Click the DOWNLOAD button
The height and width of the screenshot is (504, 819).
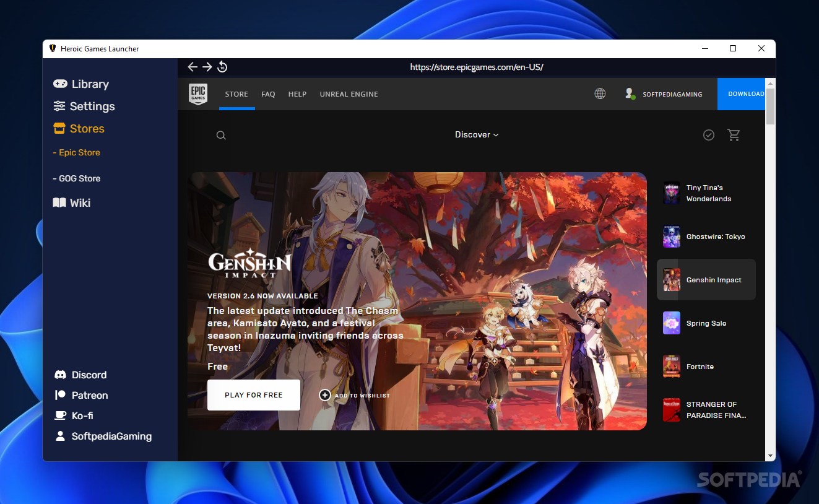click(741, 94)
